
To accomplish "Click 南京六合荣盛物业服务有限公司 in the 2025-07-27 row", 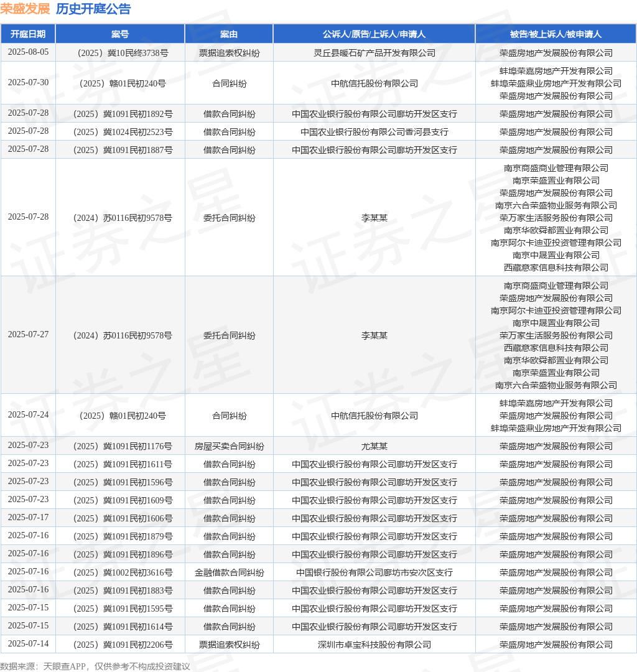I will 556,385.
